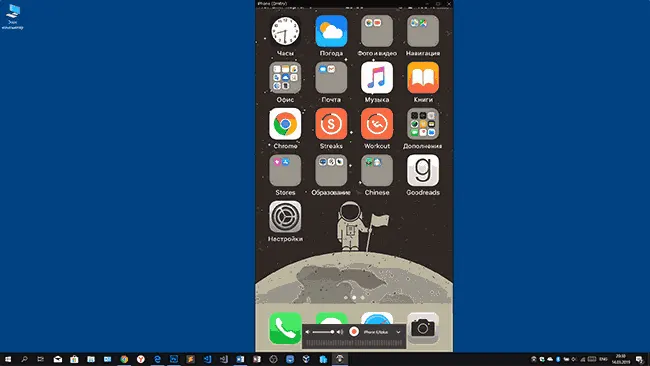Open the Streaks app

(331, 124)
